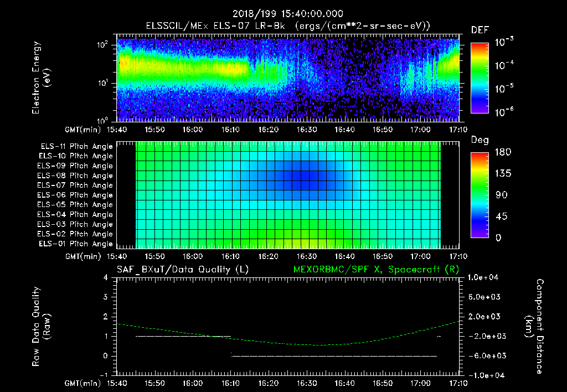Select the ELS-08 Pitch Angle row label
Viewport: 567px width, 392px height.
(x=75, y=176)
